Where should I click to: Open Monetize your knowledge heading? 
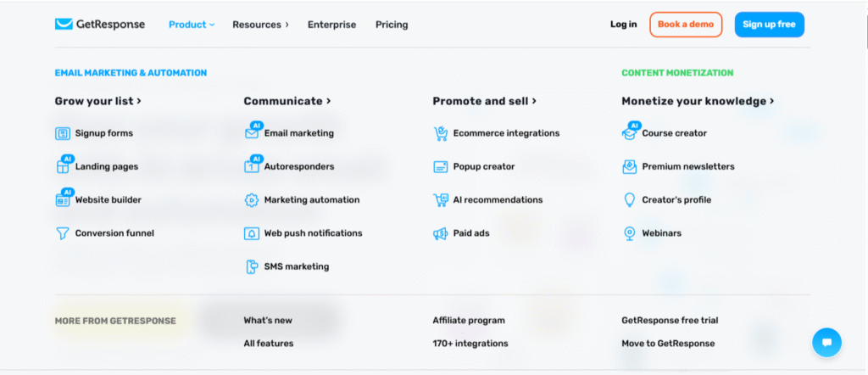(x=698, y=101)
